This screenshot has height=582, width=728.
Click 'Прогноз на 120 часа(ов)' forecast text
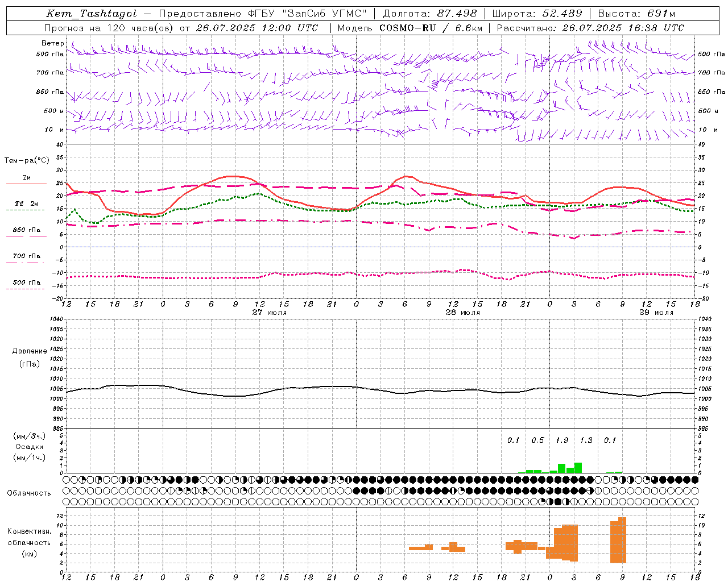pos(109,28)
